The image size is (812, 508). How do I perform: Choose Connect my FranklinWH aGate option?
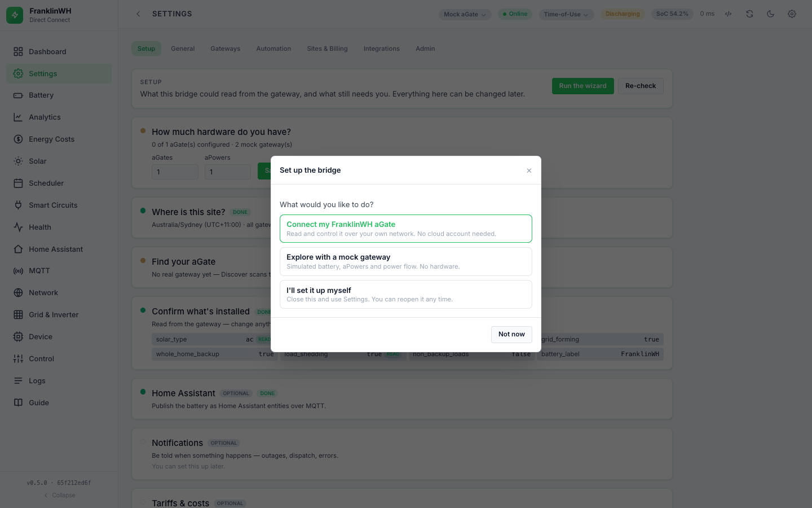(x=406, y=229)
